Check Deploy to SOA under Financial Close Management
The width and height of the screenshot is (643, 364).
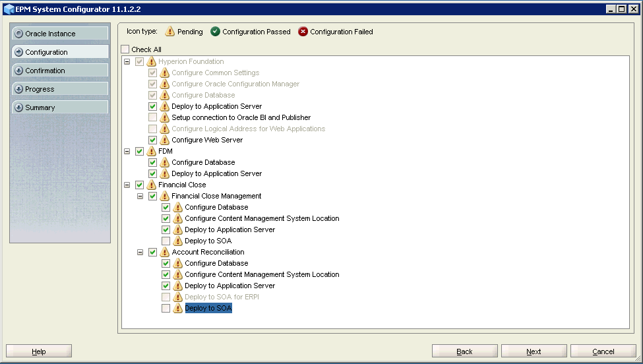(x=166, y=241)
